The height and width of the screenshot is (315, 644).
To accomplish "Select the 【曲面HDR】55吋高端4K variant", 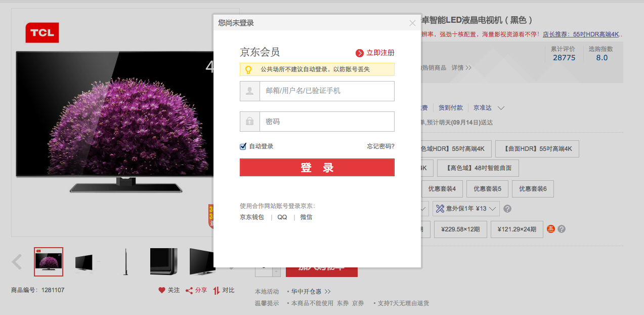I will click(x=537, y=148).
